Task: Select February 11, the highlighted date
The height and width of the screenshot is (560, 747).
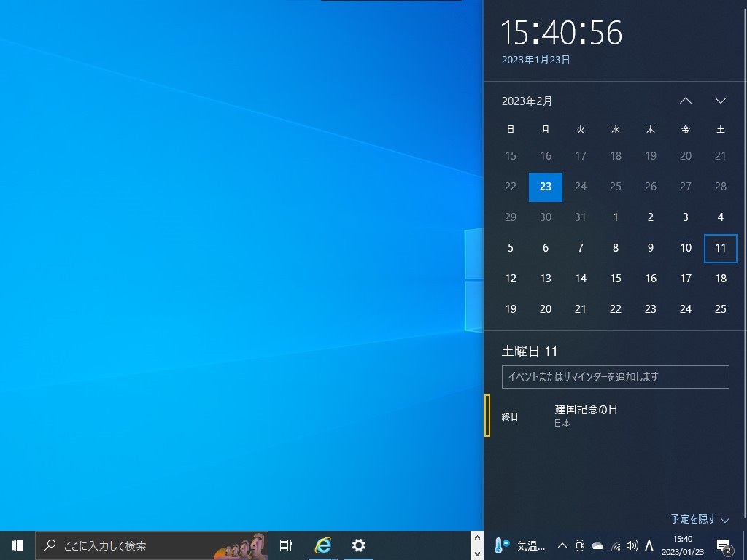Action: [720, 248]
